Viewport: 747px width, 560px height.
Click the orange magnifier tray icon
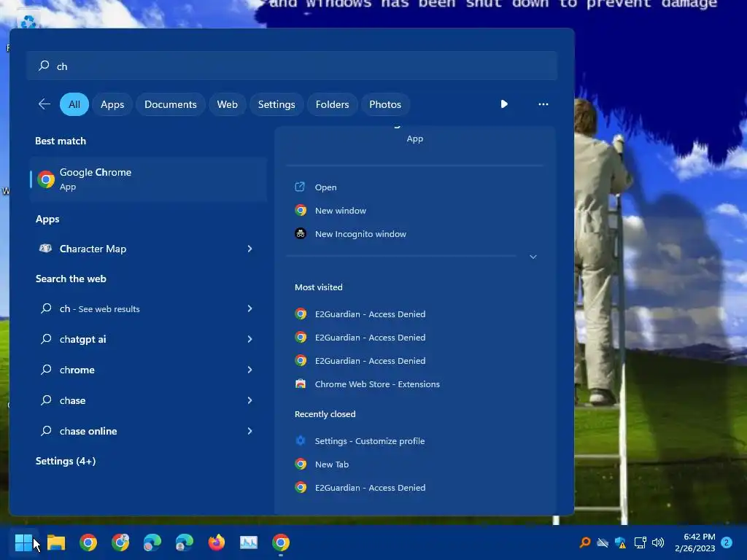point(585,542)
